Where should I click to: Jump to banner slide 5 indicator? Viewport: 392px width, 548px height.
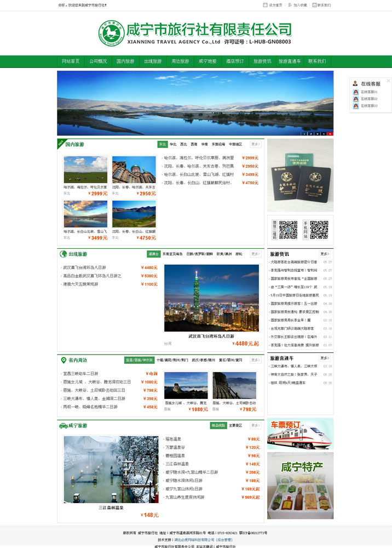(330, 134)
